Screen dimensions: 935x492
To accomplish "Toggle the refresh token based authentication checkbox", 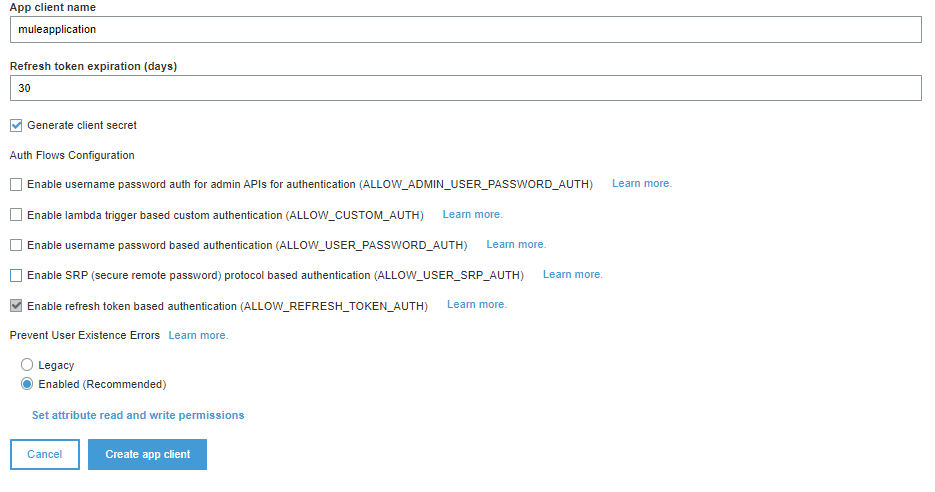I will click(x=16, y=305).
